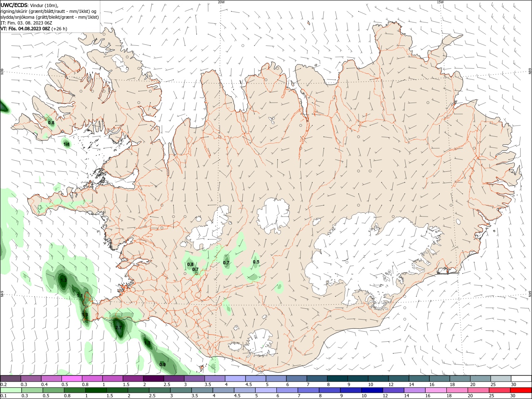This screenshot has height=399, width=532.
Task: Click the 0.8 value in the Westfjords
Action: pyautogui.click(x=51, y=123)
